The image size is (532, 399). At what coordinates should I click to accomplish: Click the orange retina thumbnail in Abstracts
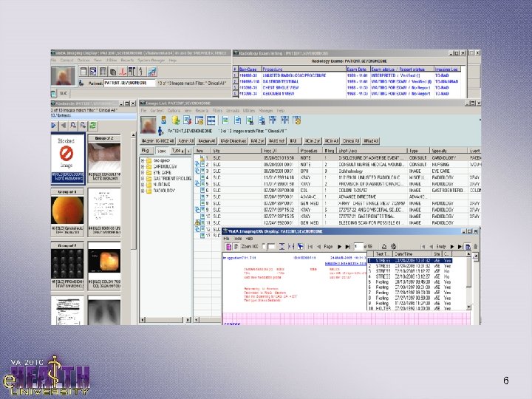pos(67,210)
